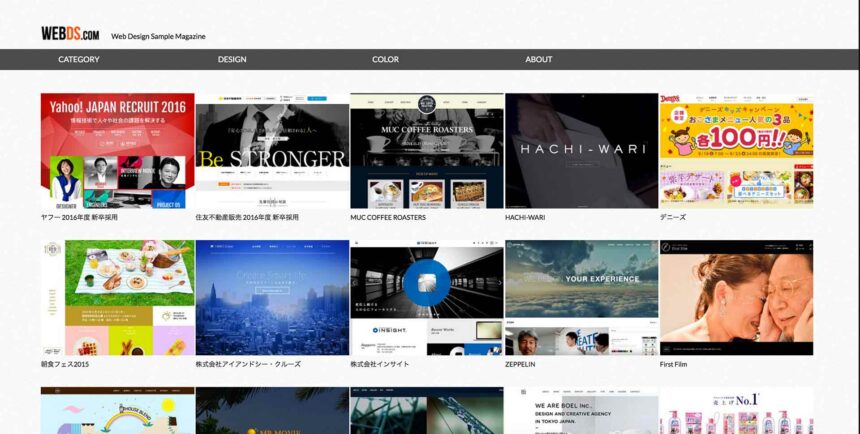Open the rainbow illustration thumbnail
The height and width of the screenshot is (434, 860).
117,410
